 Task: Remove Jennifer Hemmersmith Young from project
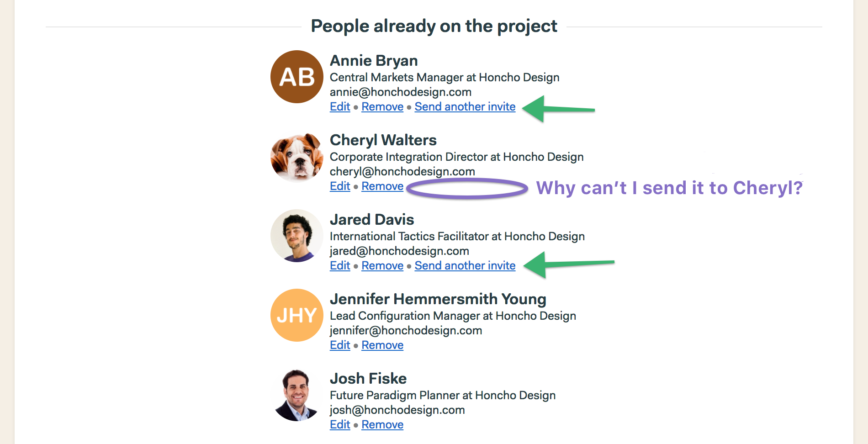[x=382, y=345]
